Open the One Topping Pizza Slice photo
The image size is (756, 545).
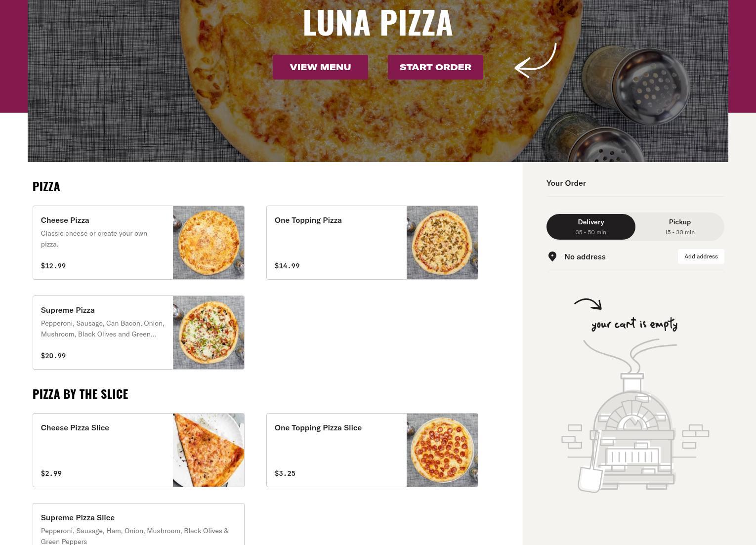click(x=442, y=450)
